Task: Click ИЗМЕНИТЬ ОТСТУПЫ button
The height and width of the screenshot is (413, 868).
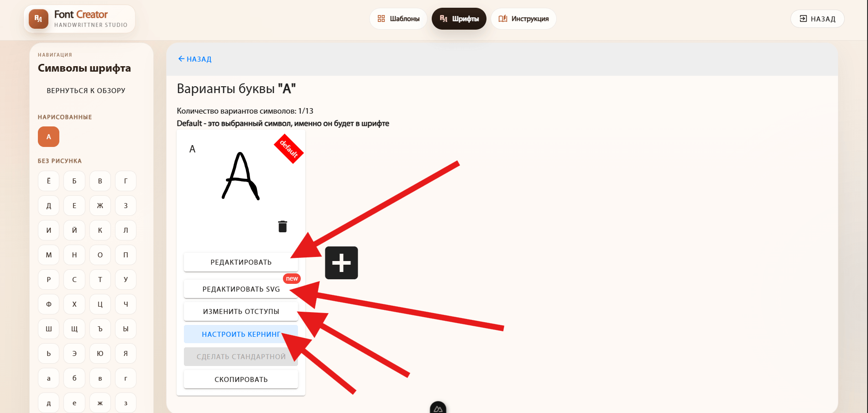Action: pyautogui.click(x=241, y=311)
